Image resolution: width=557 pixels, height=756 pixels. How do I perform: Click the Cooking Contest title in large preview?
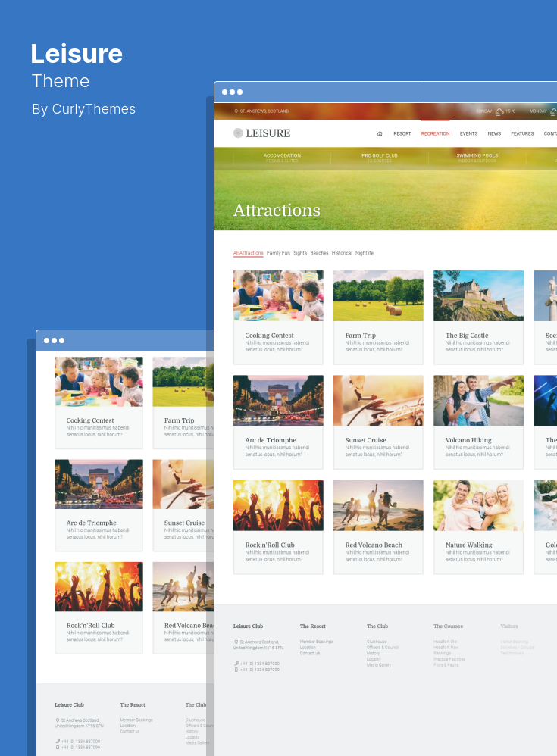(269, 335)
